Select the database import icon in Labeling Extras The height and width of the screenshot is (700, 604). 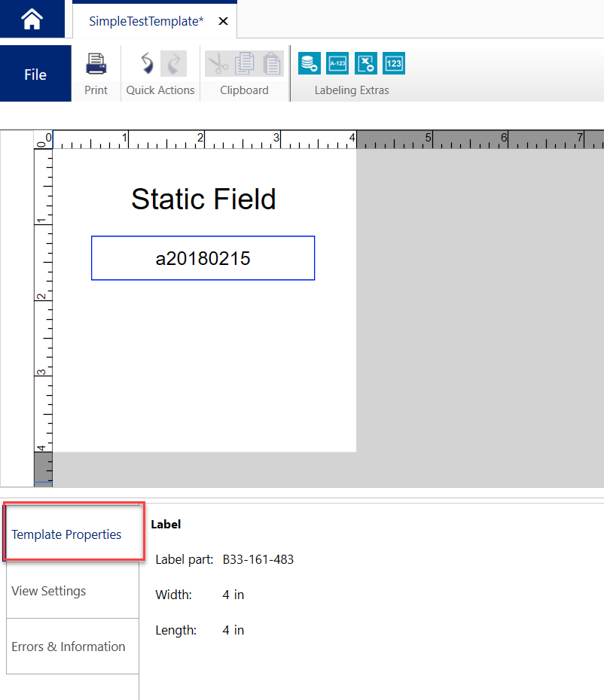(x=309, y=63)
